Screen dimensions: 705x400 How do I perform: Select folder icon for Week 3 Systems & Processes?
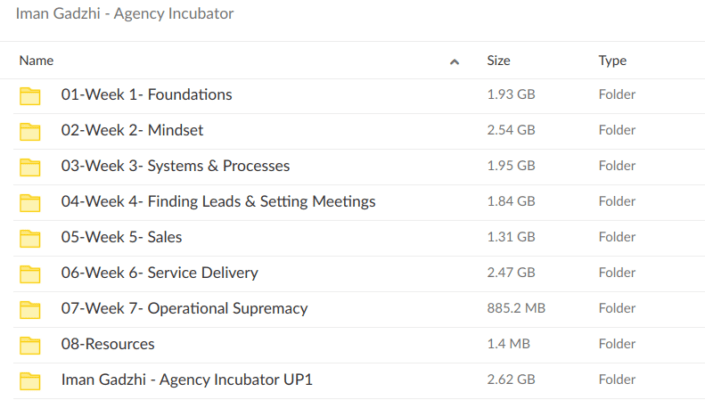(30, 167)
